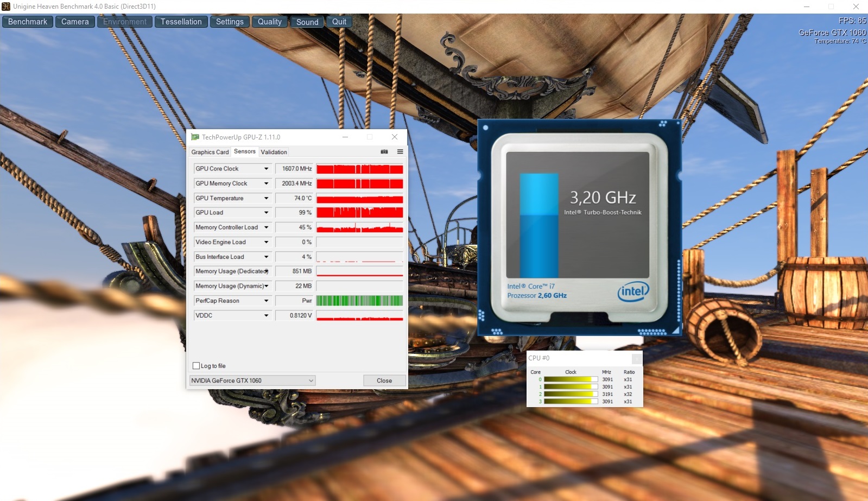Open the Memory Usage (Dynamic) dropdown

click(x=266, y=286)
